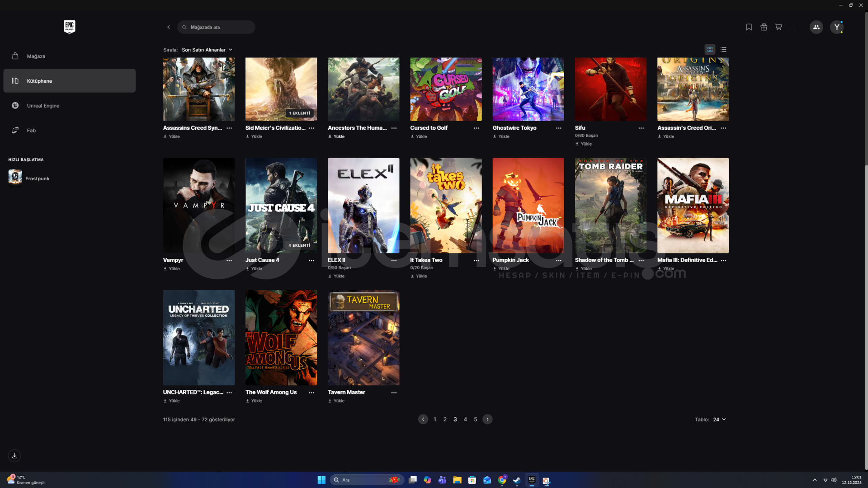Open the shopping cart icon
The image size is (868, 488).
(778, 27)
